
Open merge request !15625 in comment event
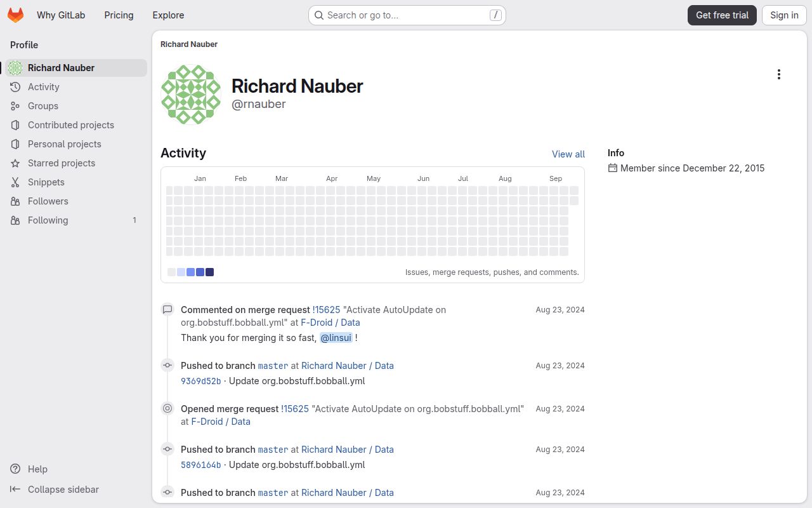click(x=326, y=310)
